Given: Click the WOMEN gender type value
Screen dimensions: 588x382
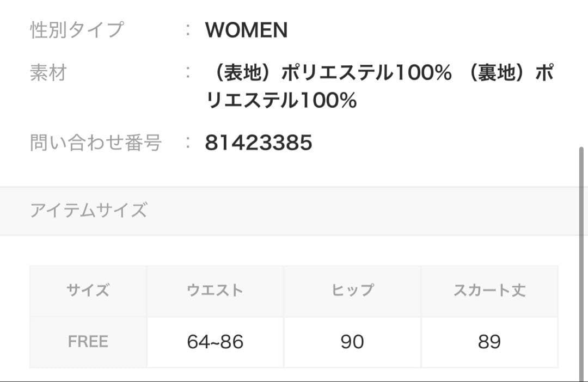Looking at the screenshot, I should coord(246,30).
